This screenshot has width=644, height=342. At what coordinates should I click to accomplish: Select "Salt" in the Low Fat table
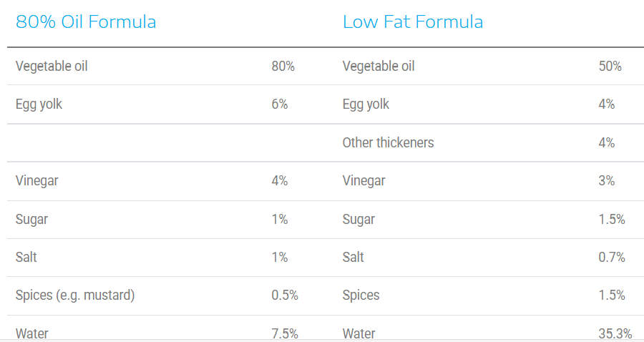tap(353, 257)
